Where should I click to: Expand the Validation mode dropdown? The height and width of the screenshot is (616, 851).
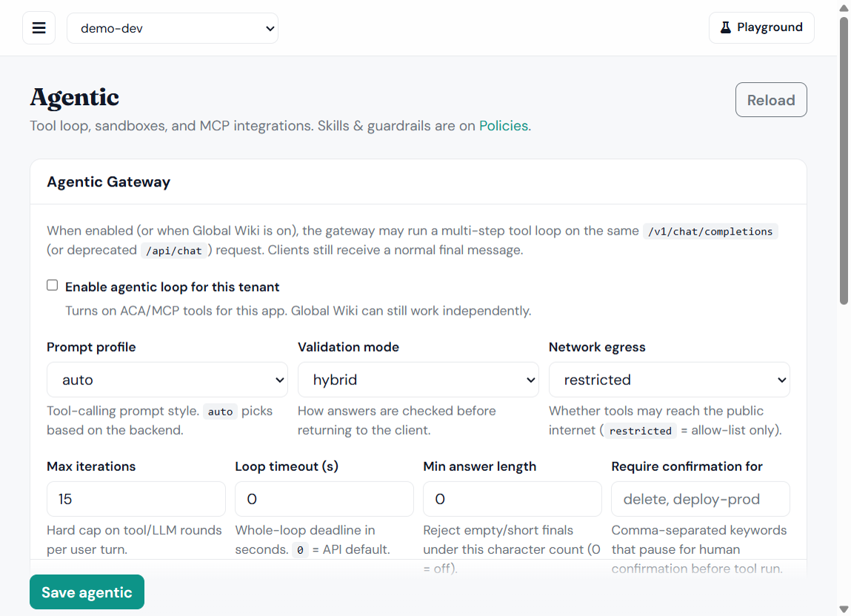pos(418,380)
